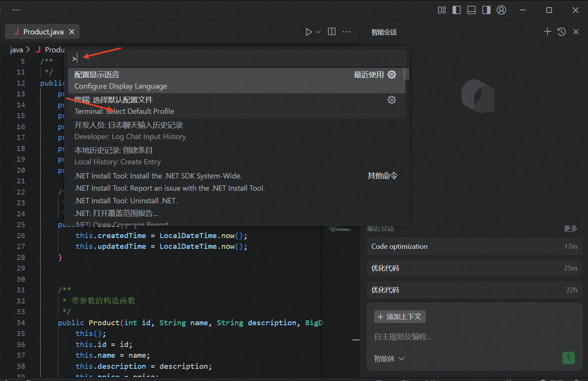Choose Local History: Create Entry command
Image resolution: width=588 pixels, height=381 pixels.
(x=237, y=156)
